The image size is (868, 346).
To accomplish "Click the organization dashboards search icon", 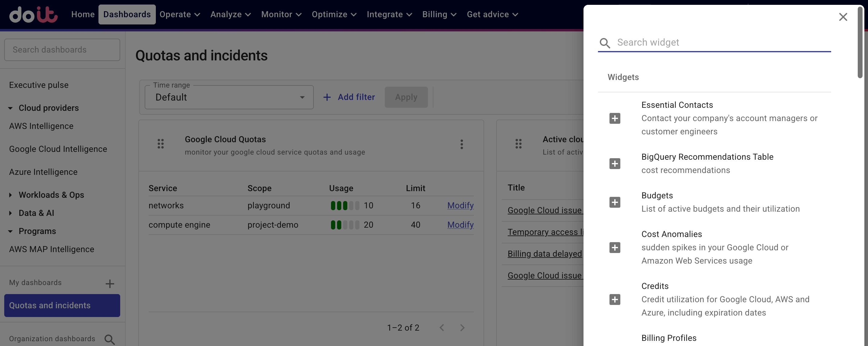I will (110, 339).
